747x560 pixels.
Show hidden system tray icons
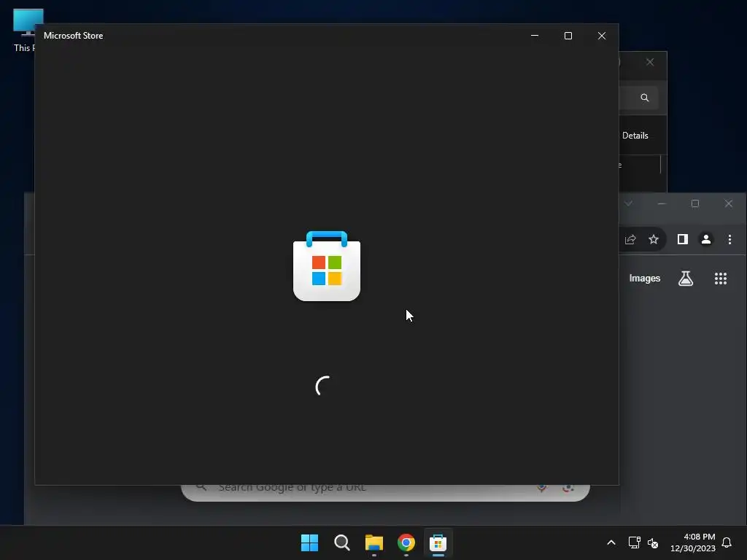[x=611, y=542]
